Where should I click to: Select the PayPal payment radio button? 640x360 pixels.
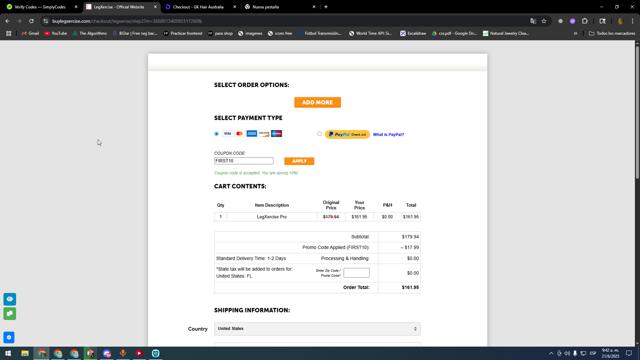(x=319, y=134)
